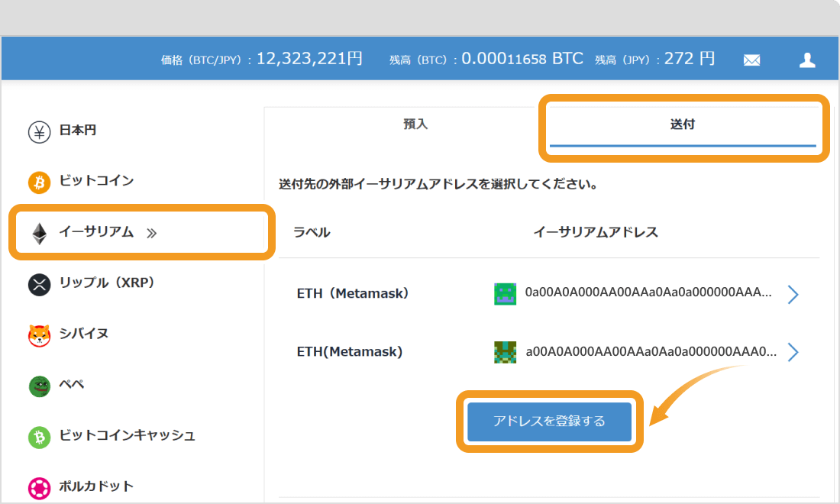Click the Ethereum diamond logo icon
Image resolution: width=840 pixels, height=504 pixels.
click(39, 234)
